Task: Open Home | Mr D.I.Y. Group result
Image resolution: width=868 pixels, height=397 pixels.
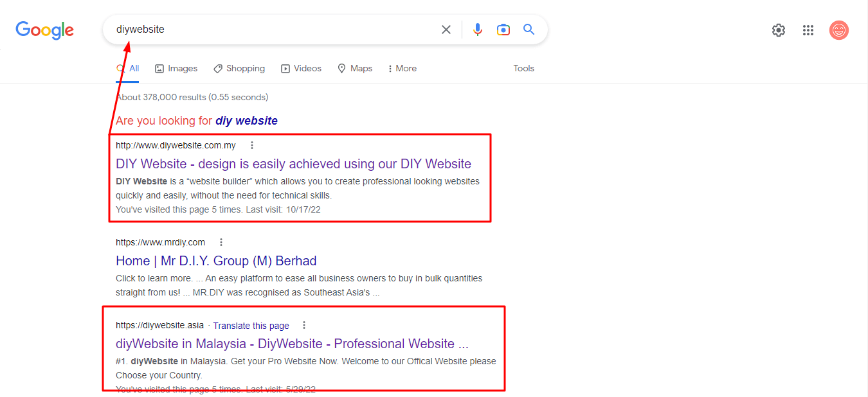Action: 216,261
